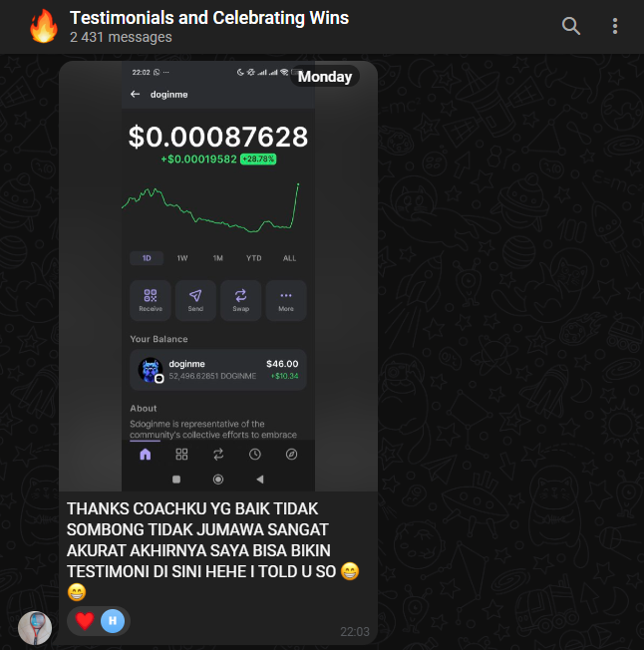Switch chart to the 1M range

218,258
